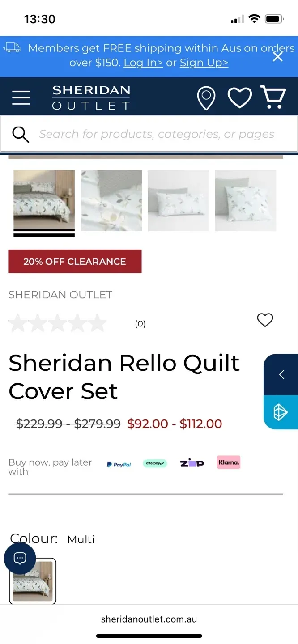Open the shopping cart icon
Screen dimensions: 298x644
tap(273, 97)
